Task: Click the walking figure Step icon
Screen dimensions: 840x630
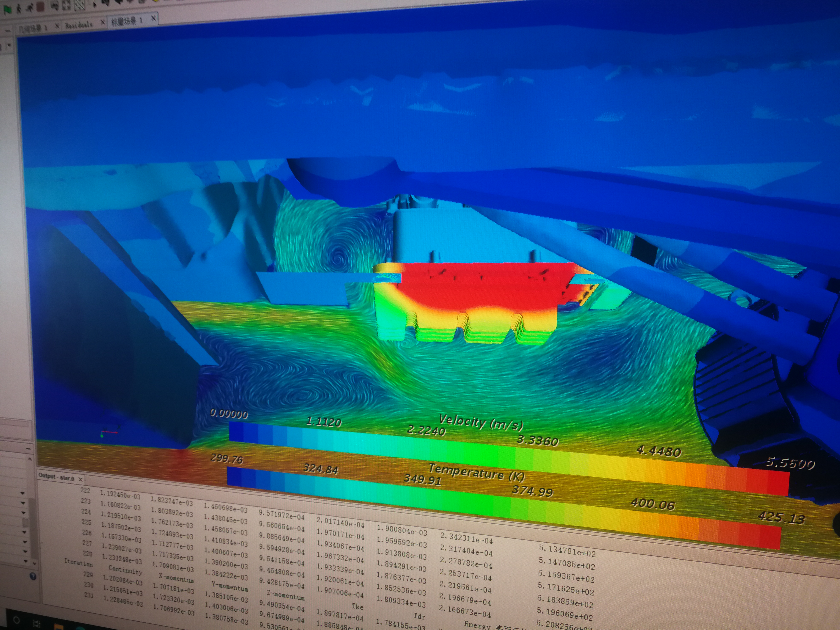Action: pos(19,9)
